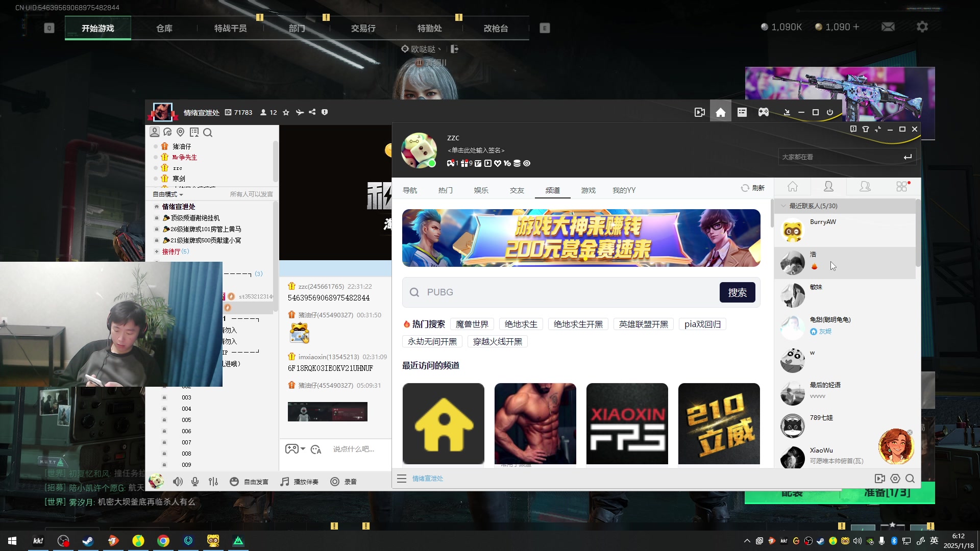Toggle the microphone icon
Screen dimensions: 980x551
pos(195,482)
